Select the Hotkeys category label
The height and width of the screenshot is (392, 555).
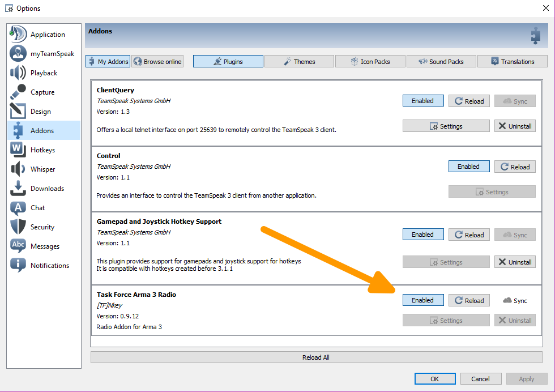click(43, 150)
